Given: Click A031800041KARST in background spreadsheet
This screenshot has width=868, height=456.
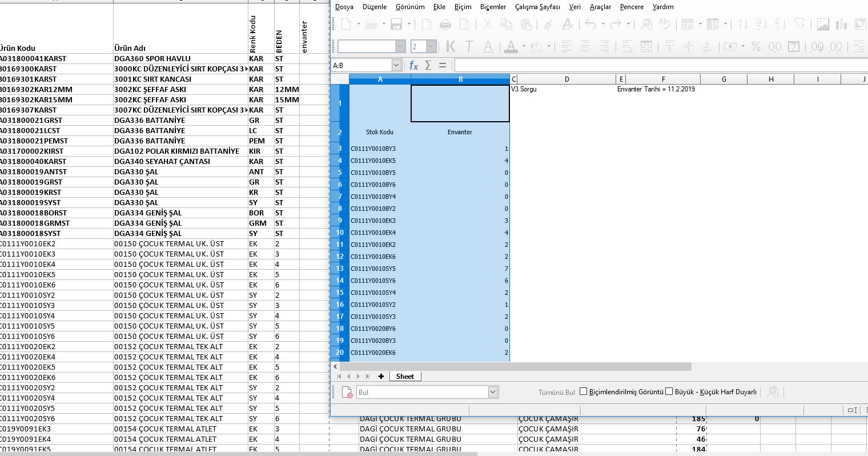Looking at the screenshot, I should [33, 58].
